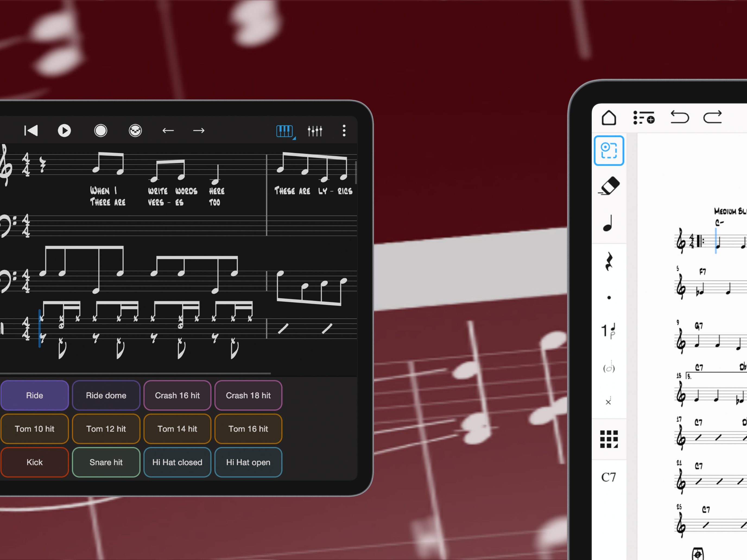The width and height of the screenshot is (747, 560).
Task: Move cursor left with the arrow
Action: point(168,131)
